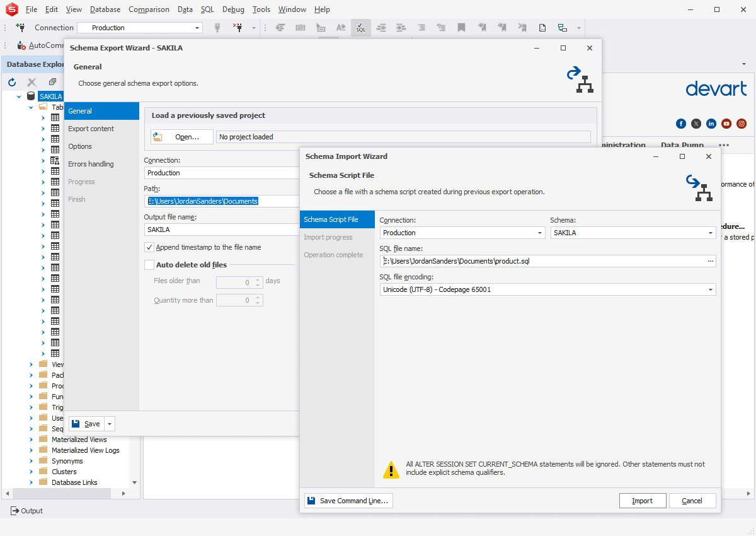Click the SQL toolbar icon
This screenshot has width=756, height=536.
(x=360, y=28)
